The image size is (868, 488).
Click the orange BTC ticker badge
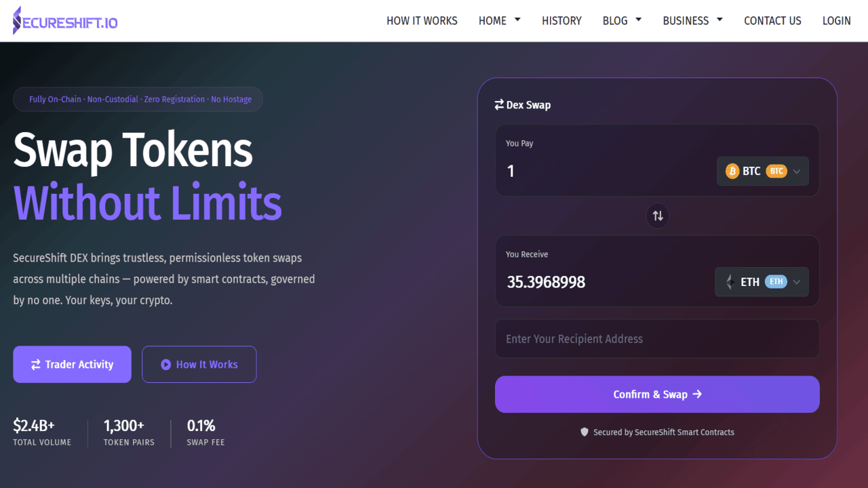tap(777, 171)
